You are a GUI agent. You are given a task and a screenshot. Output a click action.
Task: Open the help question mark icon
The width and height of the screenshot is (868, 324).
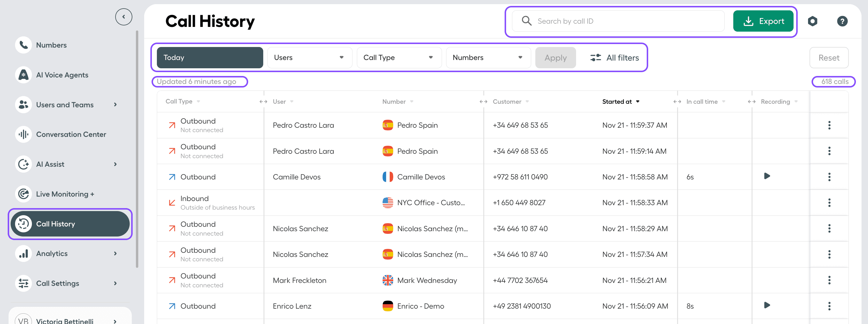(842, 21)
